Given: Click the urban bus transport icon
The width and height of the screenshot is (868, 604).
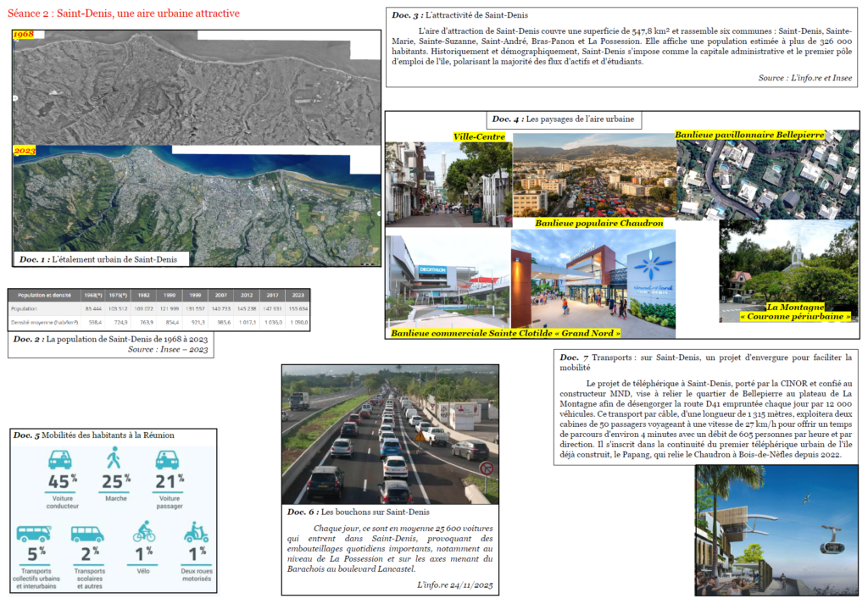Looking at the screenshot, I should coord(33,533).
